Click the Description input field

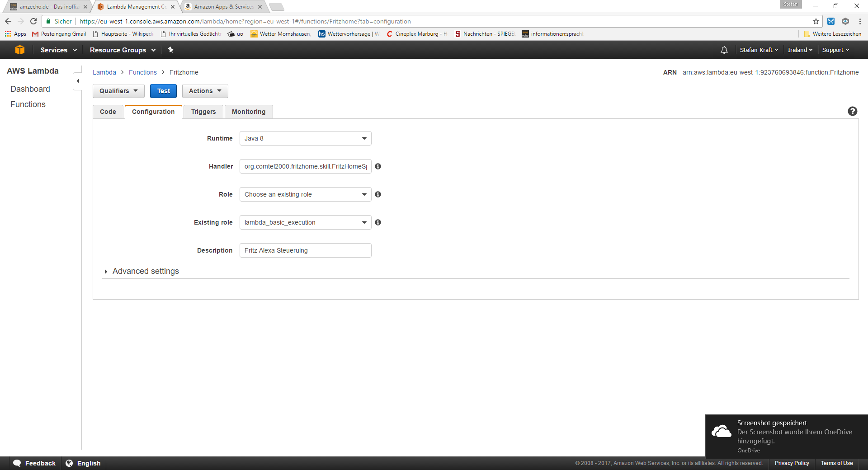(x=305, y=250)
